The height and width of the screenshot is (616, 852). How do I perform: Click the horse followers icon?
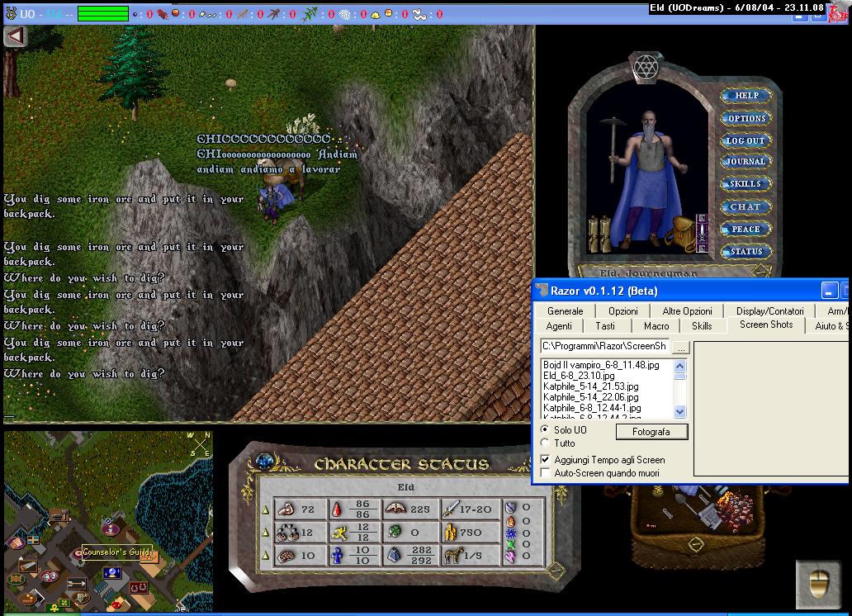click(x=452, y=555)
